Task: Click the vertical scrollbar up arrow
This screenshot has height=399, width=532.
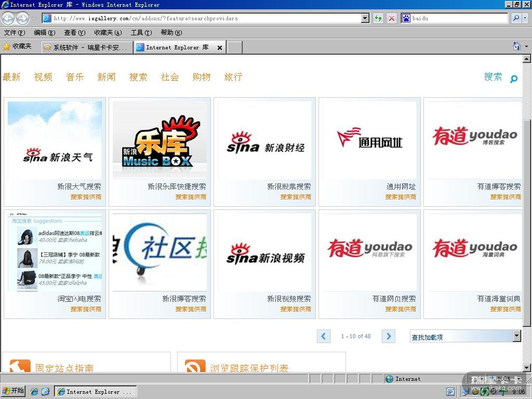Action: [527, 59]
